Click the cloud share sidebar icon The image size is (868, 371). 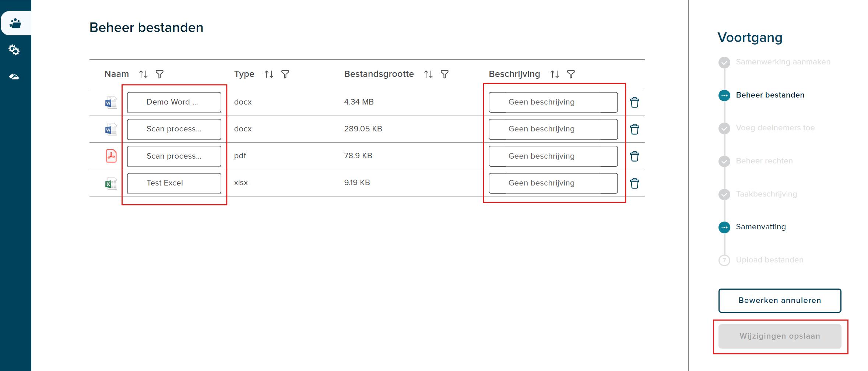14,77
